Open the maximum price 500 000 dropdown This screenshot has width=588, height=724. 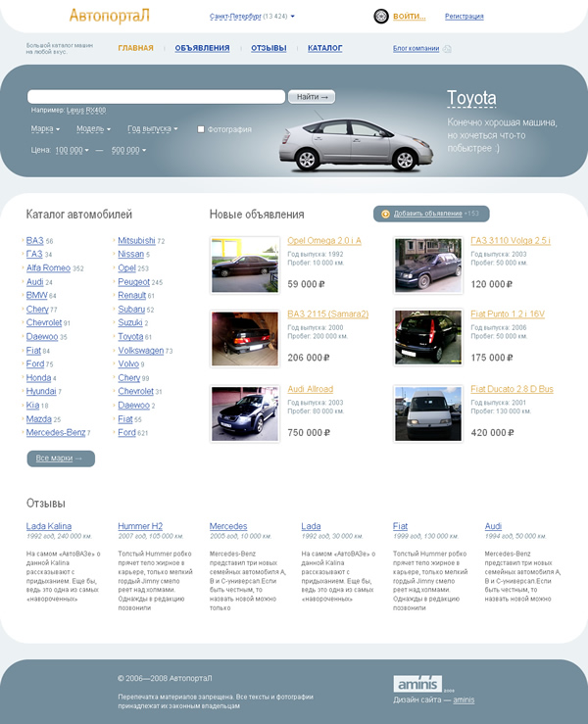click(128, 150)
